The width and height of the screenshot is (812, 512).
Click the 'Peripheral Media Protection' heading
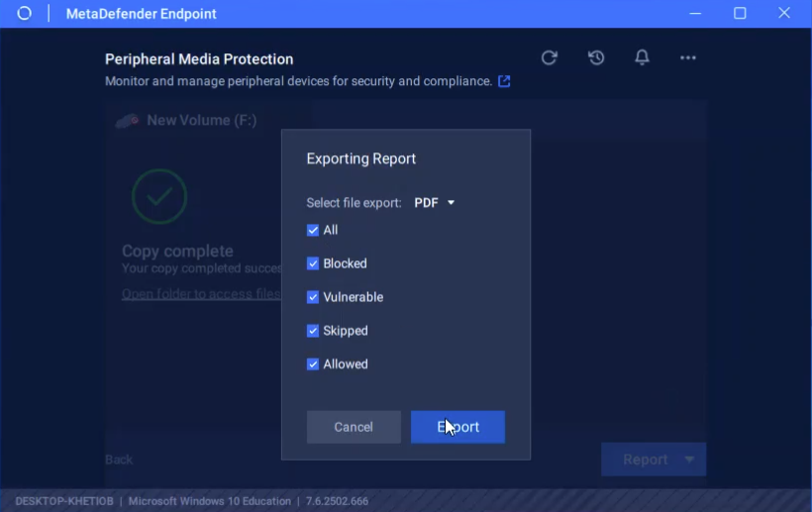(x=199, y=59)
